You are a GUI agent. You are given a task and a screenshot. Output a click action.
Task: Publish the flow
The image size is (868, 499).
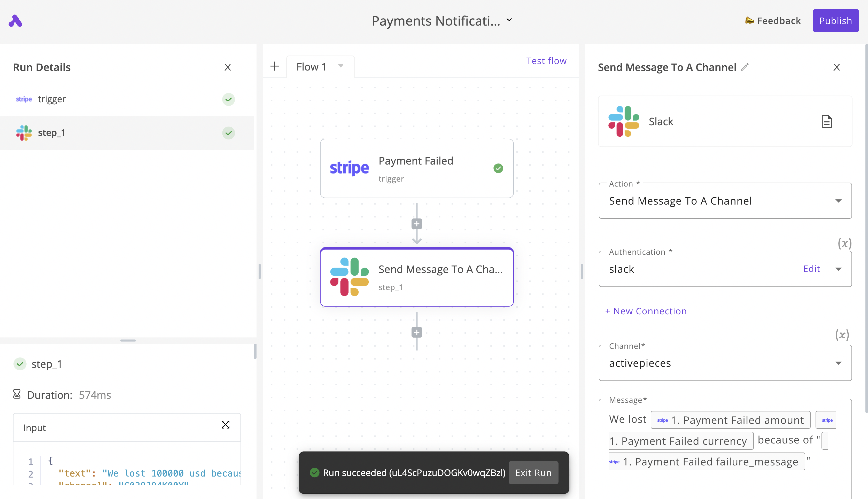[836, 21]
